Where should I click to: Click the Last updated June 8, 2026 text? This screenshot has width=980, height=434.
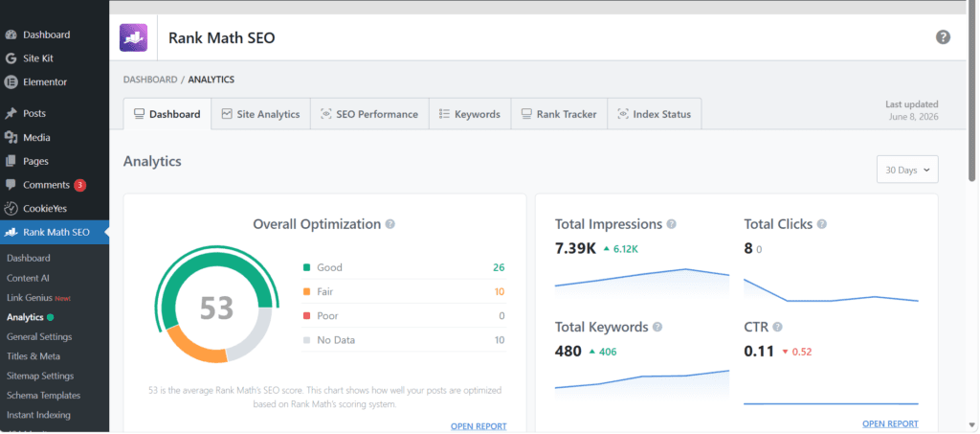[x=912, y=111]
